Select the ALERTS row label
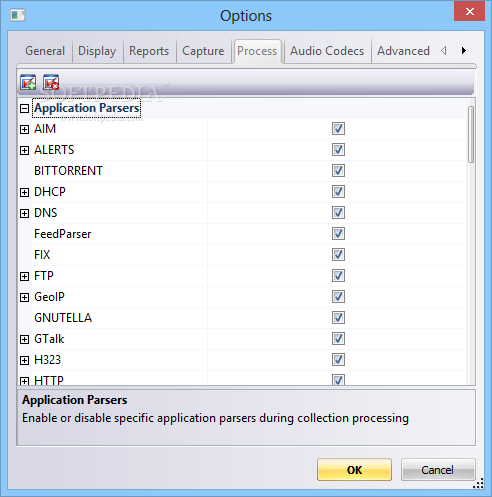492x497 pixels. click(54, 150)
